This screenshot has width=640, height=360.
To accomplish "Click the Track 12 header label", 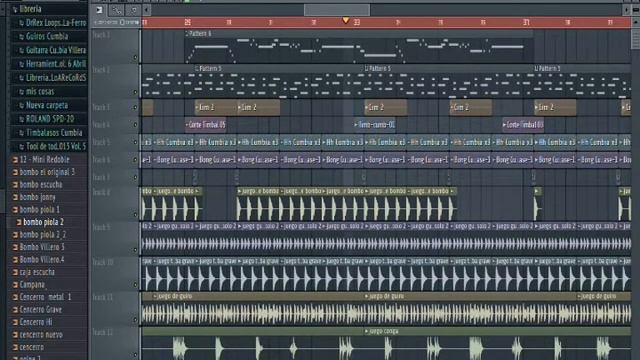I will click(103, 333).
